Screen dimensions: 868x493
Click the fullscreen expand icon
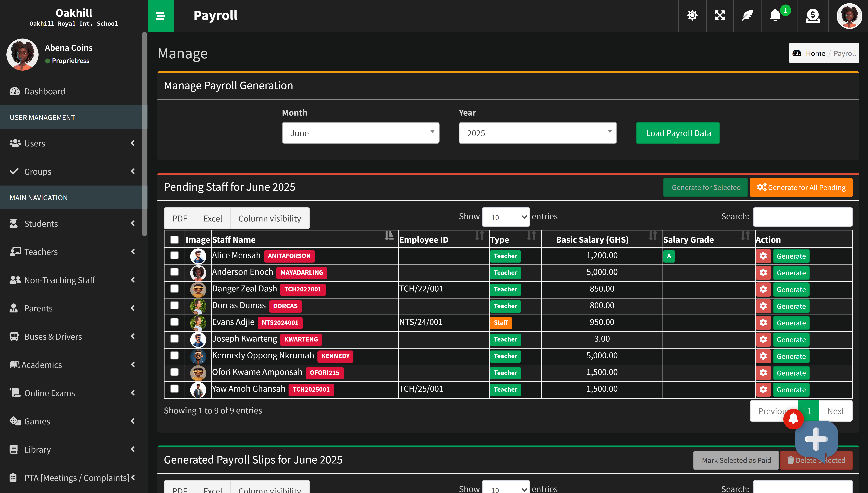(720, 16)
